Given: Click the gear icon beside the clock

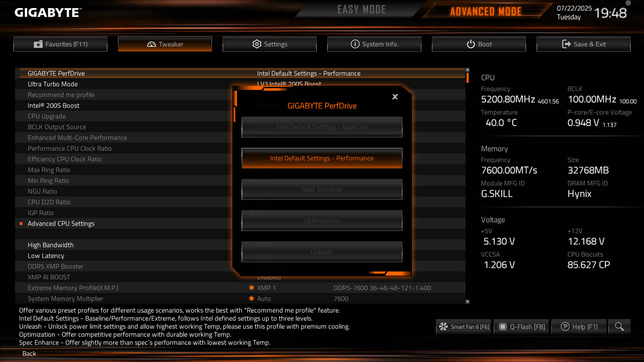Looking at the screenshot, I should coord(628,3).
